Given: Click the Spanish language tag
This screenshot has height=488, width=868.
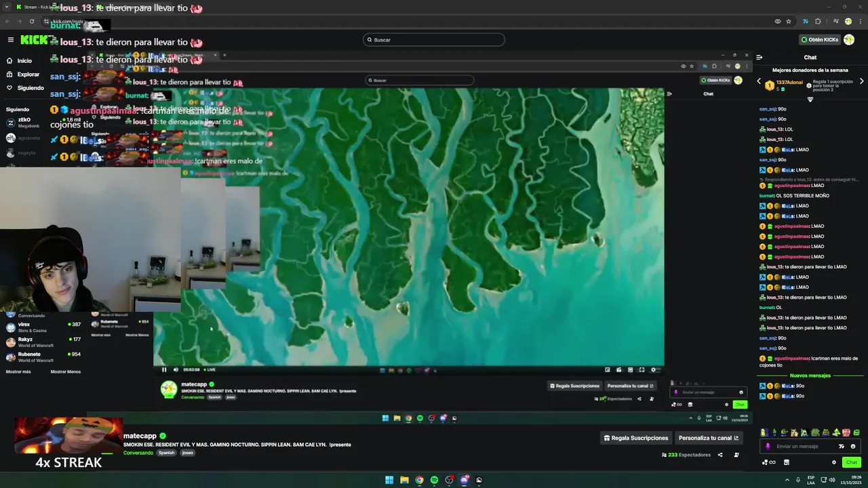Looking at the screenshot, I should coord(167,453).
